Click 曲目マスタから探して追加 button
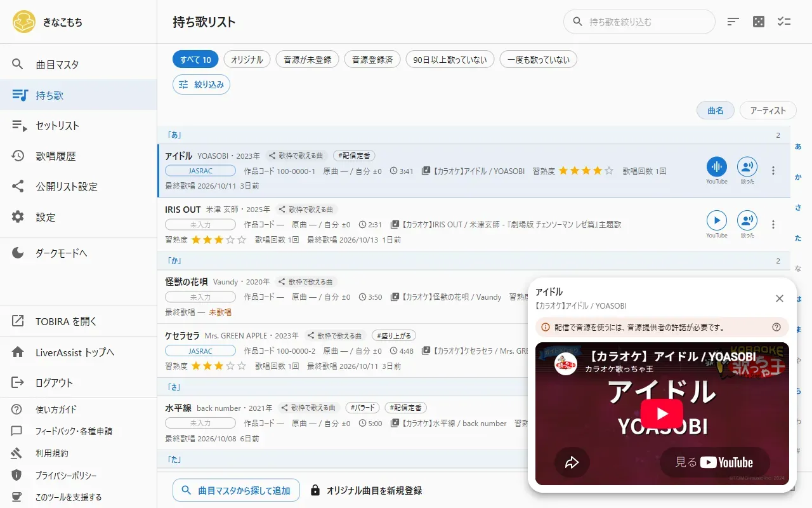 pos(236,490)
